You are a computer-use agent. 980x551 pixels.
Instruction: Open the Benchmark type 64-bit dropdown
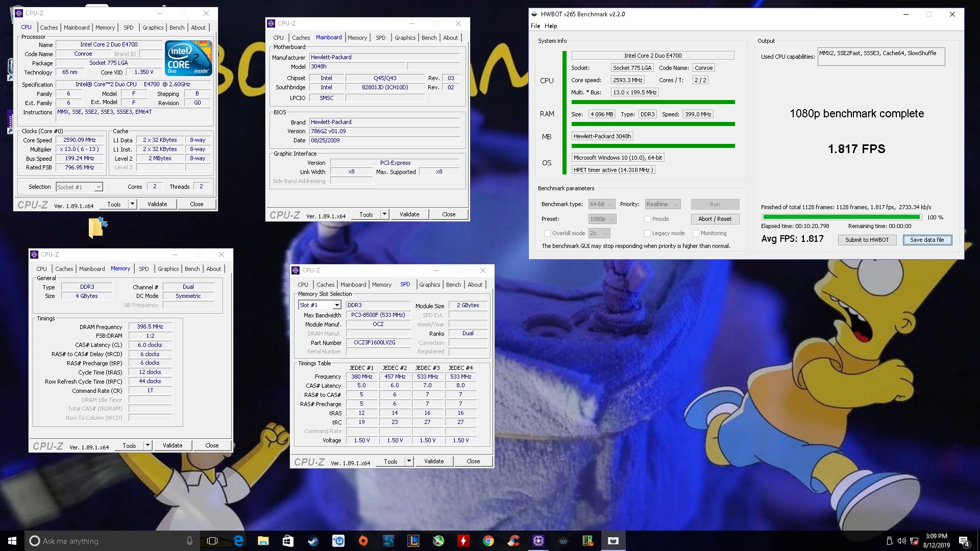(x=601, y=204)
